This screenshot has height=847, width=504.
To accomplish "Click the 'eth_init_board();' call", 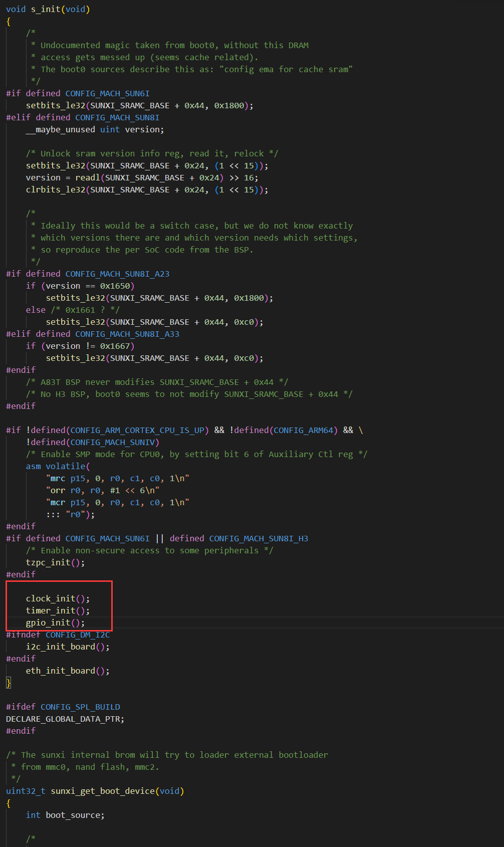I will coord(68,671).
